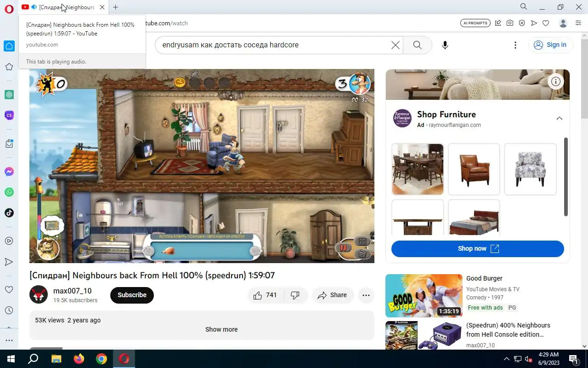Click the YouTube search magnifier button

click(417, 45)
